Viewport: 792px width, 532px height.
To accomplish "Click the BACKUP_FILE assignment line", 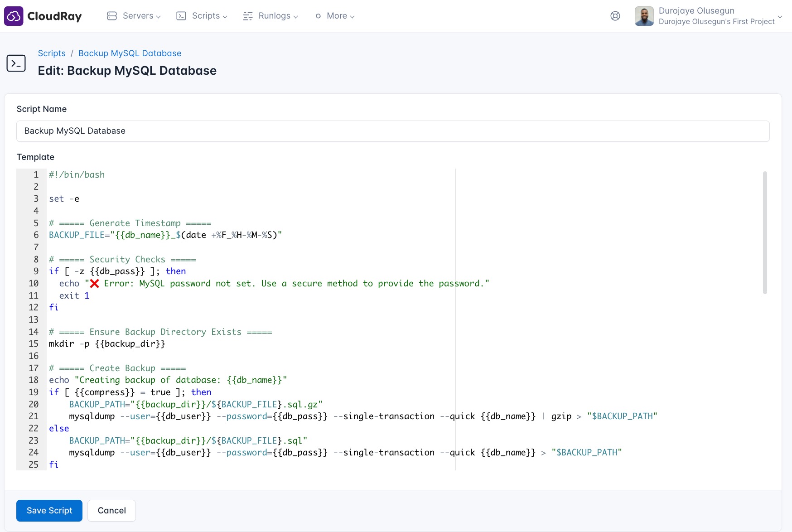I will 165,235.
